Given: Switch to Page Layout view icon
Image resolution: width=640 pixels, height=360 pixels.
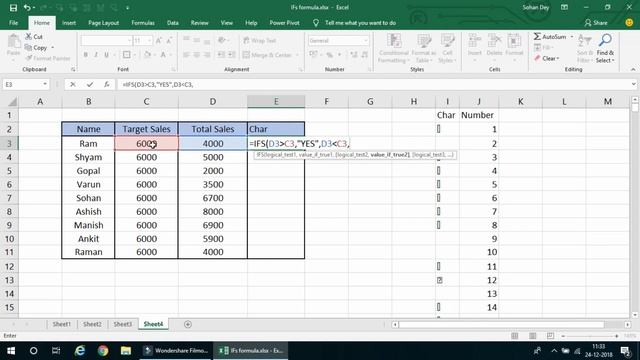Looking at the screenshot, I should (x=532, y=336).
